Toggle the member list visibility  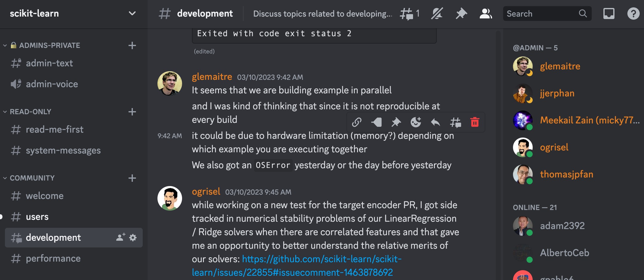click(x=486, y=14)
